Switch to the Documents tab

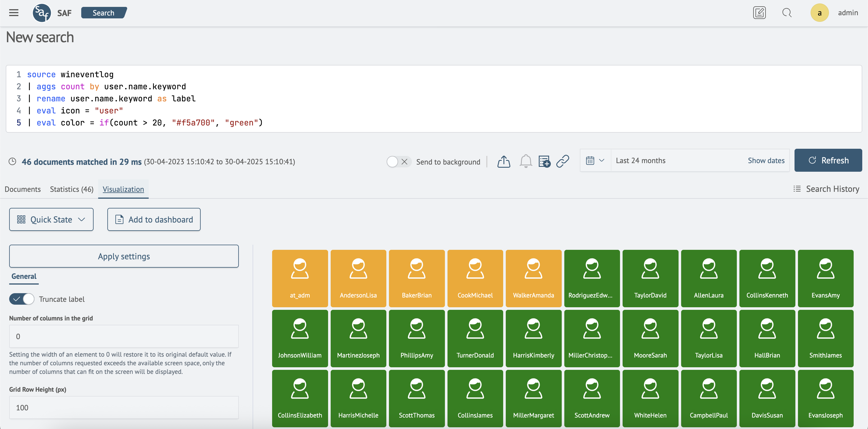pos(23,189)
